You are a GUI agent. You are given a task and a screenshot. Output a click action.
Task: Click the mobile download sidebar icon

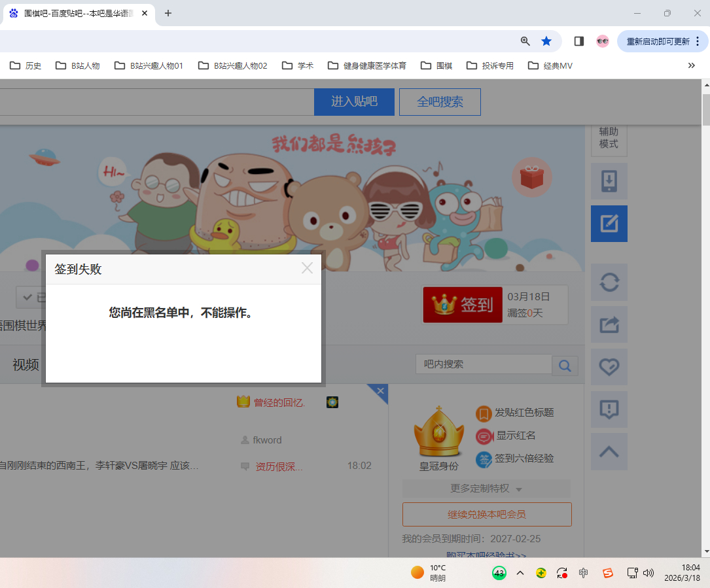(609, 181)
